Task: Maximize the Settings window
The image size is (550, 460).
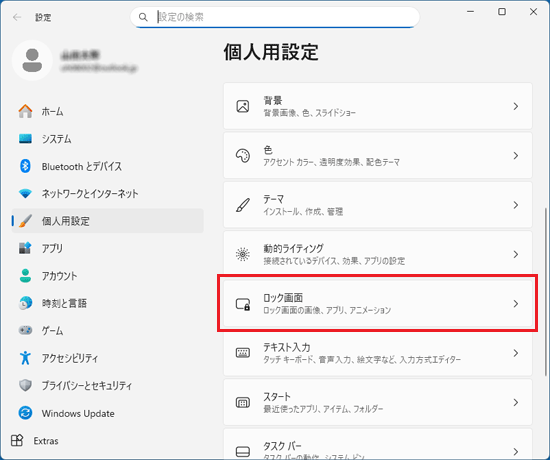Action: (502, 12)
